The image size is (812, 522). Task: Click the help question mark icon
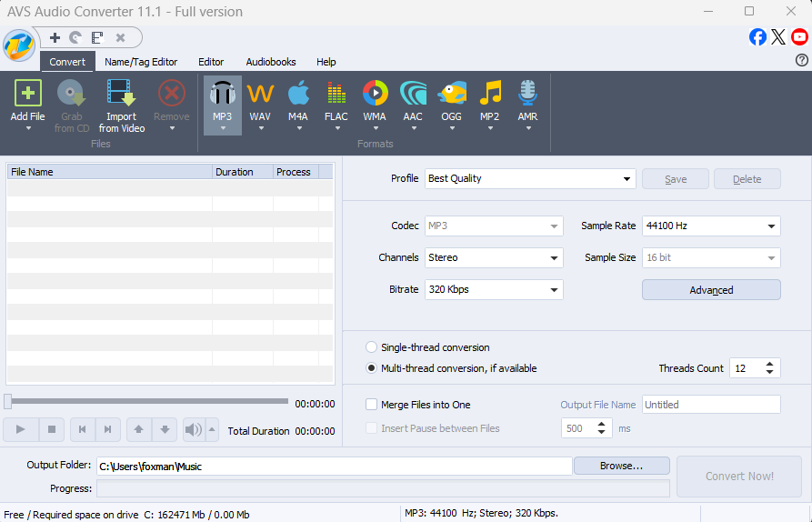pos(802,61)
